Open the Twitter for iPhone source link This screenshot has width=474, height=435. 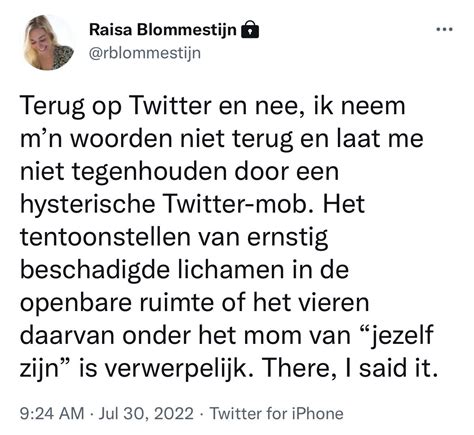coord(276,413)
